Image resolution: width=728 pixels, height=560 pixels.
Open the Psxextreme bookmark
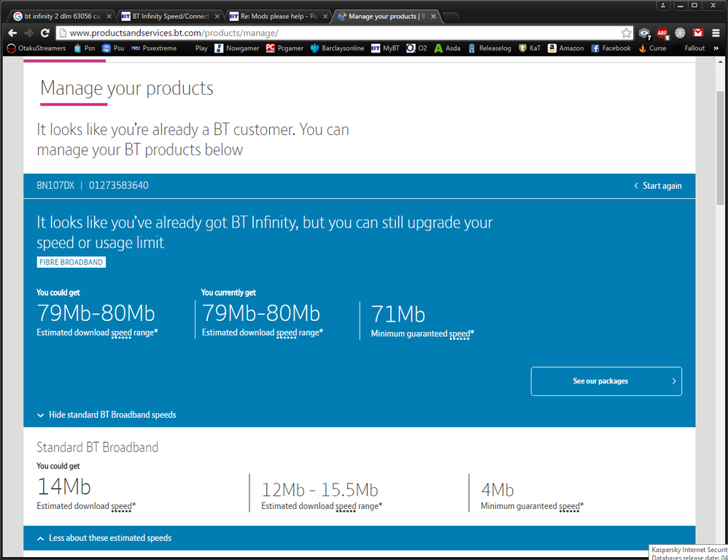coord(154,48)
